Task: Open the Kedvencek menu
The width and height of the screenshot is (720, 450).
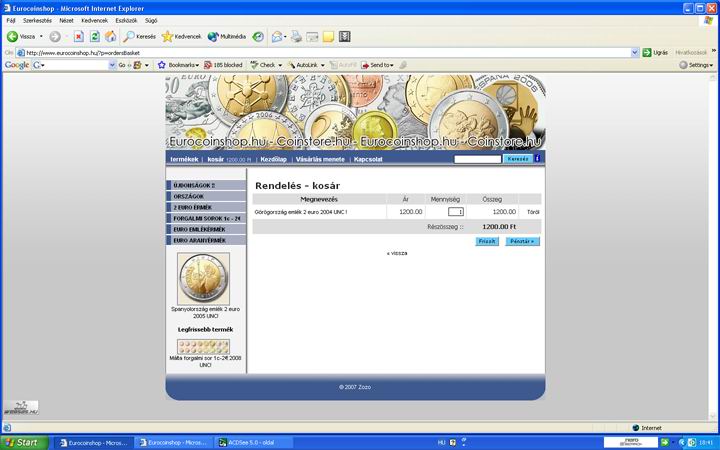Action: pos(95,21)
